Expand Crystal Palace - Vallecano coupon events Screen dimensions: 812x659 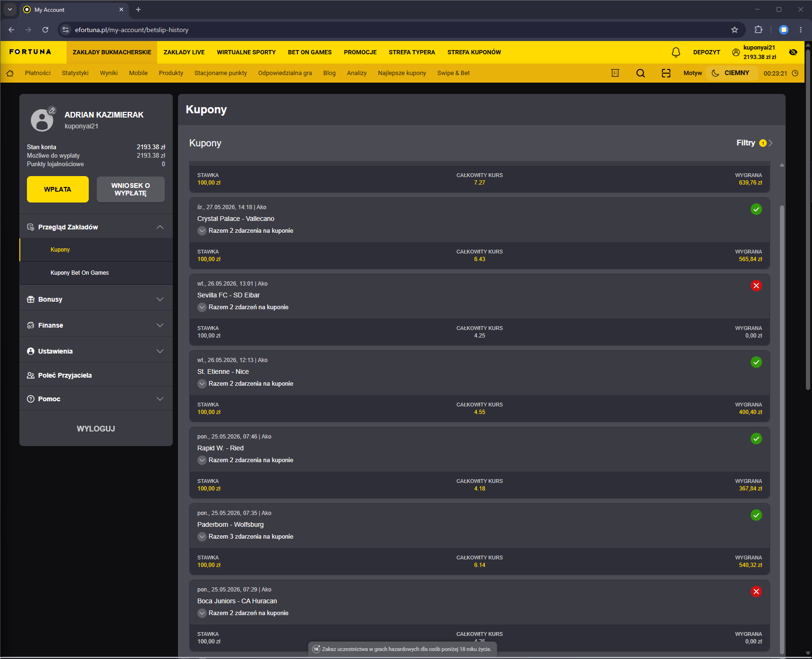tap(202, 231)
